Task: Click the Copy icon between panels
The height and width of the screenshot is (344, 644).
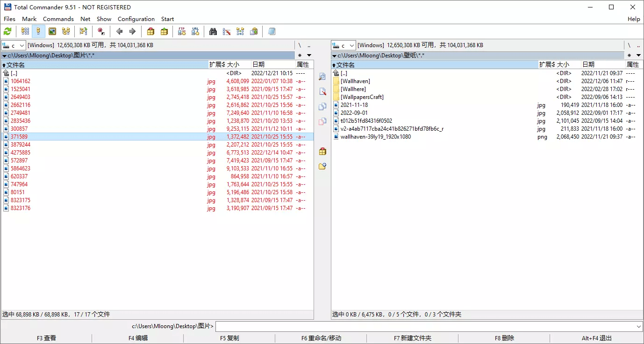Action: point(322,107)
